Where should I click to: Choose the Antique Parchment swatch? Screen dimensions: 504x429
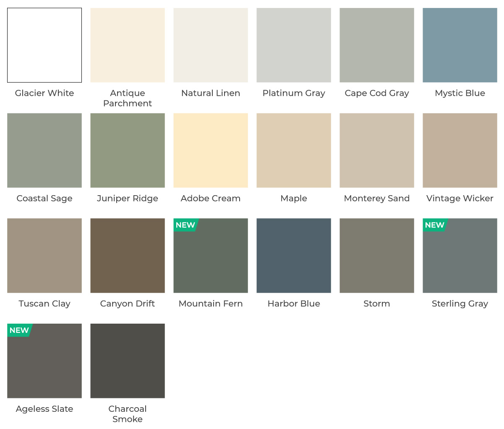click(x=127, y=44)
